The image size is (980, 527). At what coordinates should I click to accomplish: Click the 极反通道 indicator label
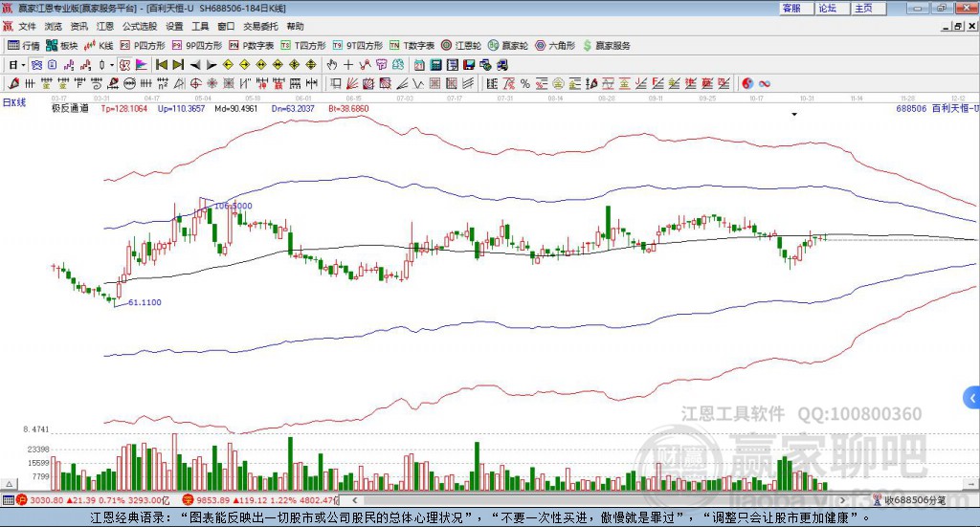point(70,108)
